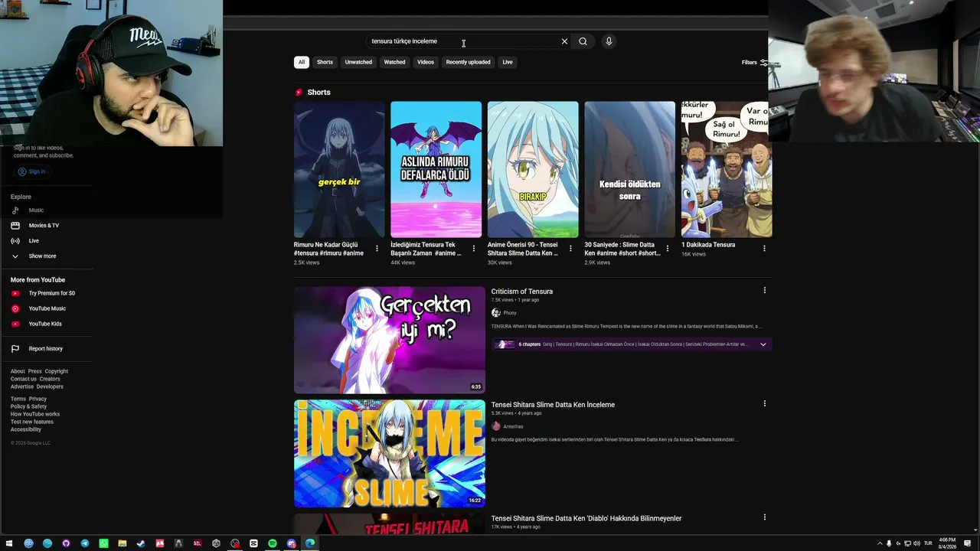Open the 'How YouTube works' footer link

click(x=35, y=414)
